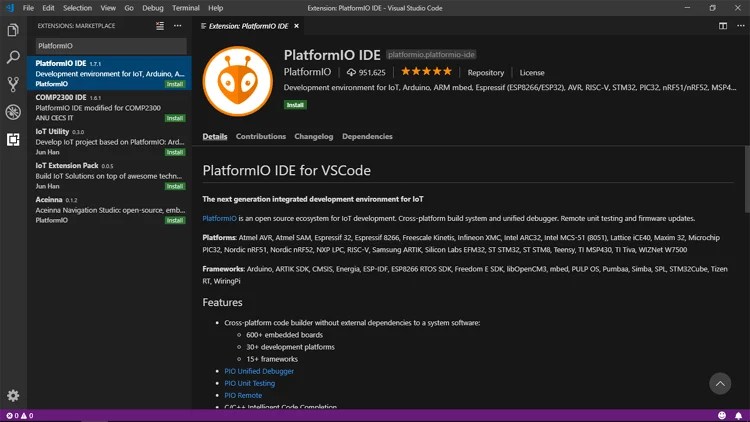Open the Debug menu
This screenshot has height=422, width=750.
click(153, 8)
